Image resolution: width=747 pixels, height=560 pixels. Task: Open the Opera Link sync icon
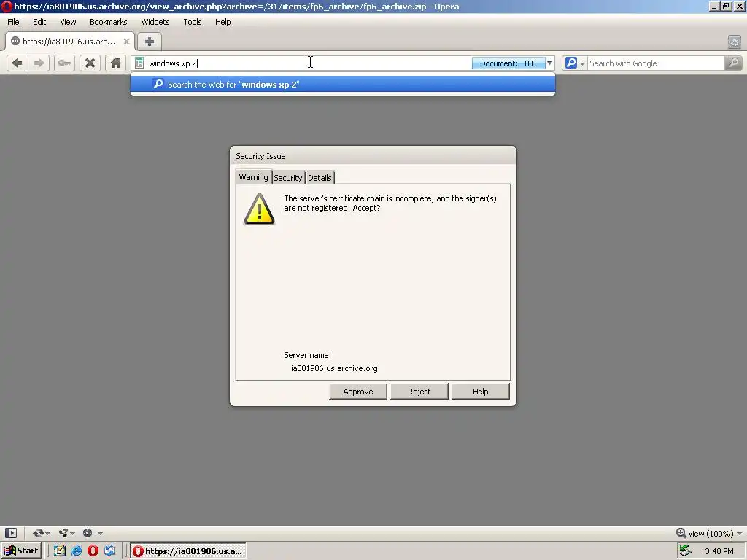click(x=38, y=533)
